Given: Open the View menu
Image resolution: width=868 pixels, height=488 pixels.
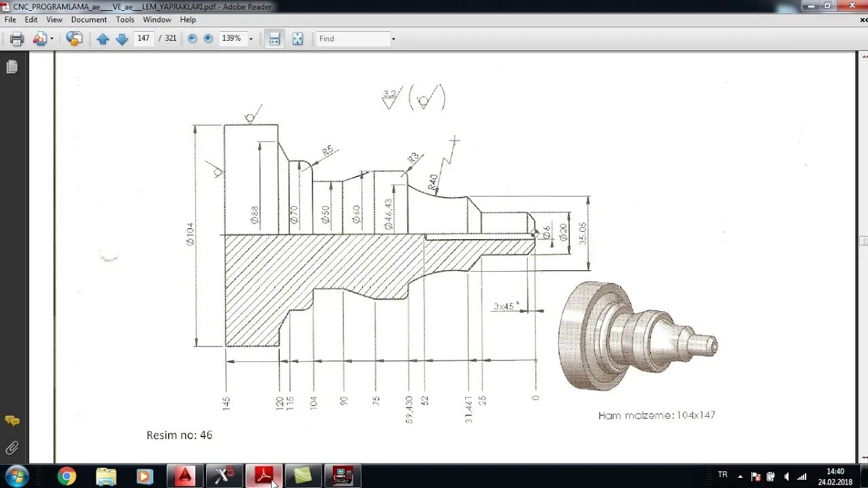Looking at the screenshot, I should 54,20.
